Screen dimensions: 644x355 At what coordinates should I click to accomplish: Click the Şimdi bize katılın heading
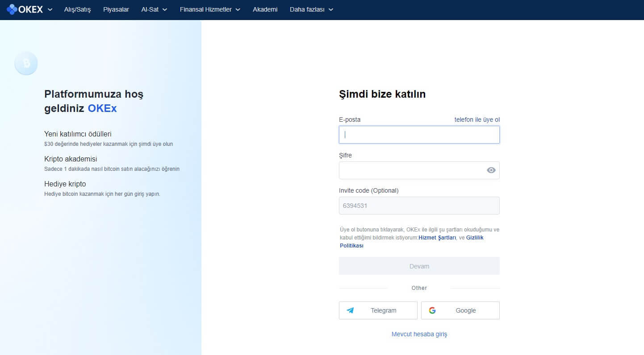coord(382,94)
